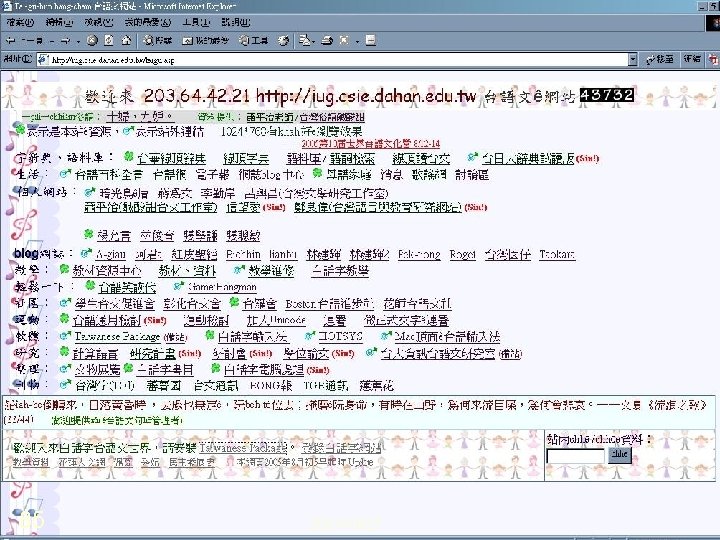Open the 編輯(E) Edit menu
This screenshot has height=540, width=720.
click(x=59, y=22)
